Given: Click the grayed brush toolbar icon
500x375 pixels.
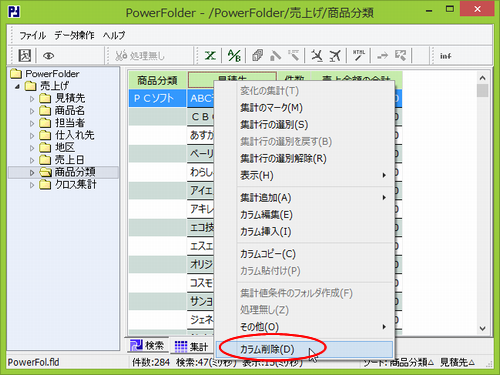Looking at the screenshot, I should pos(293,56).
